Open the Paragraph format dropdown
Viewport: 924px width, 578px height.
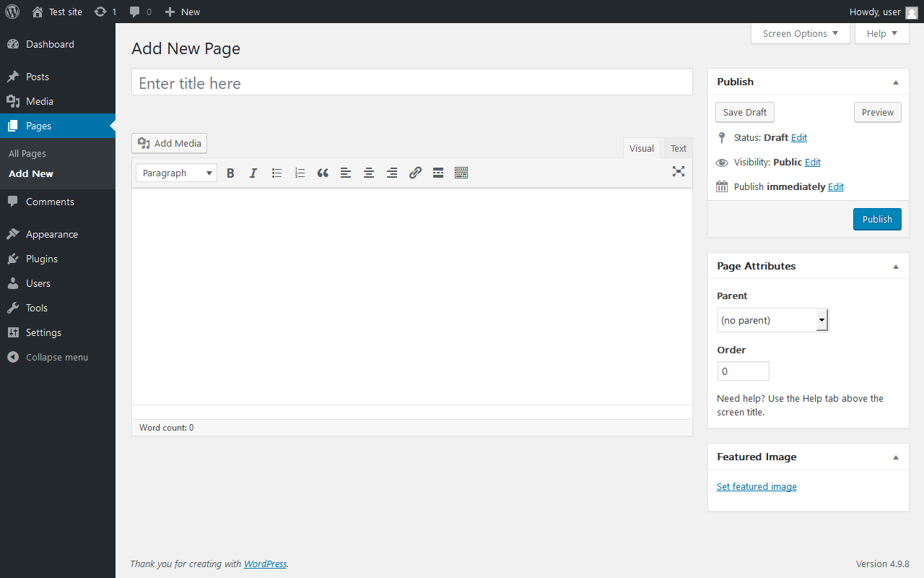tap(176, 173)
